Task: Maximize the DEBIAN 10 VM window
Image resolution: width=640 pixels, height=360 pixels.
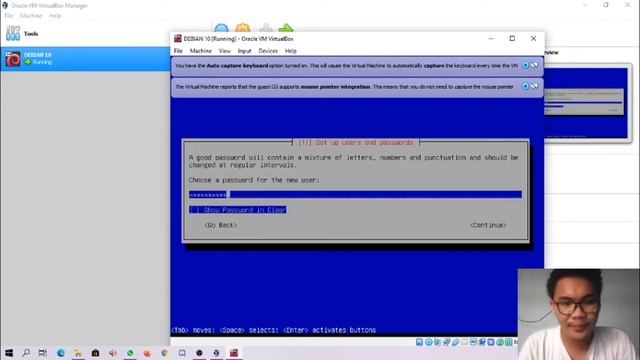Action: (x=512, y=38)
